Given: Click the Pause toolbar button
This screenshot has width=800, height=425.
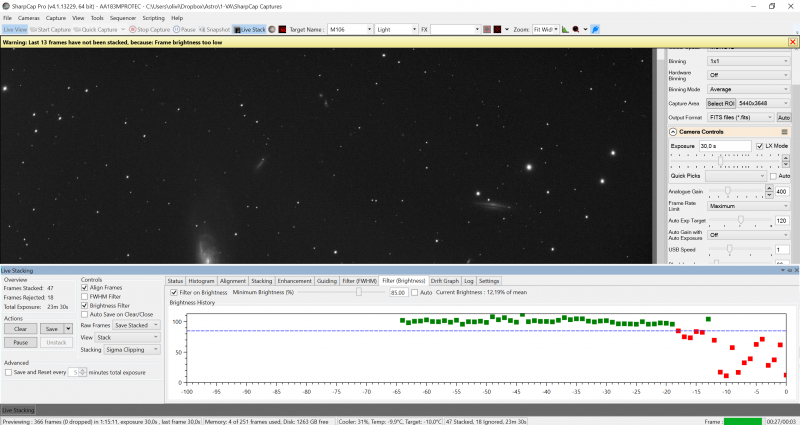Looking at the screenshot, I should coord(184,30).
